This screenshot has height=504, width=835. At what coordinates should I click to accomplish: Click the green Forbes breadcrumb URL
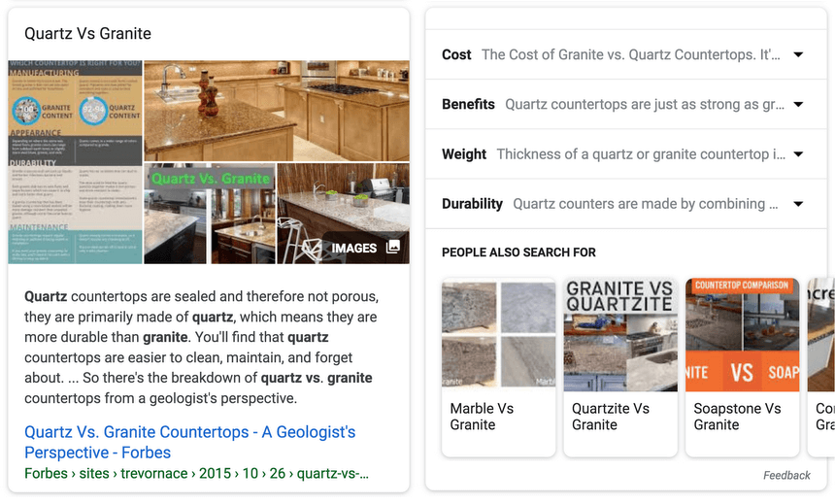pos(196,474)
